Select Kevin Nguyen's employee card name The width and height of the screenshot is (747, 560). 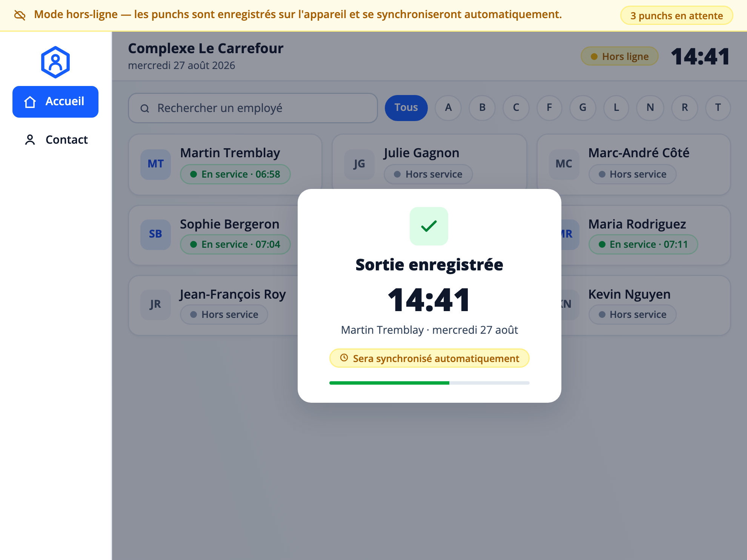click(630, 295)
